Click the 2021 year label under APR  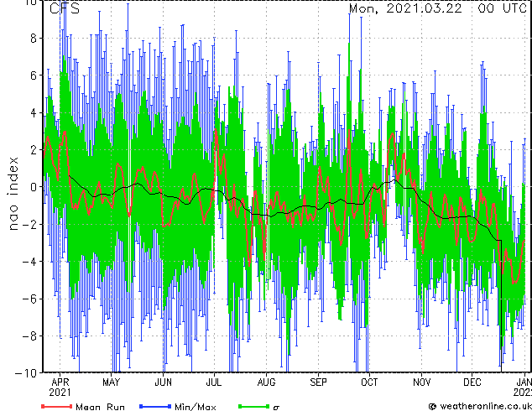(60, 393)
